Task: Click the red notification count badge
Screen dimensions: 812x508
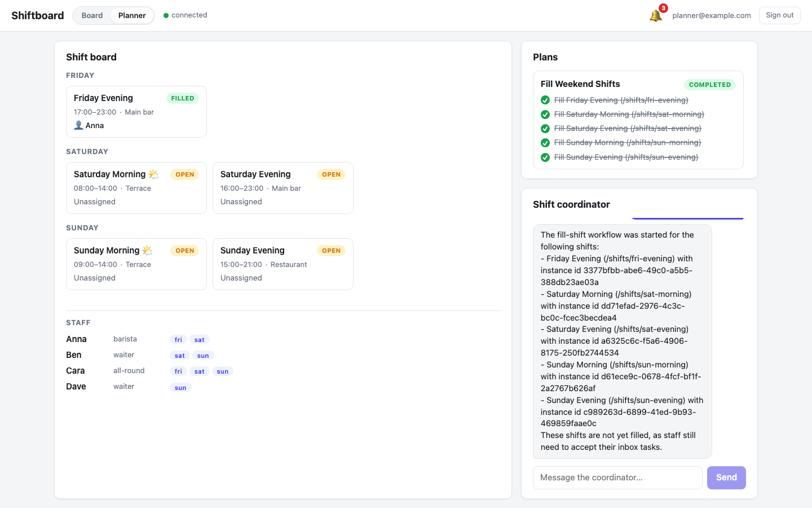Action: (663, 8)
